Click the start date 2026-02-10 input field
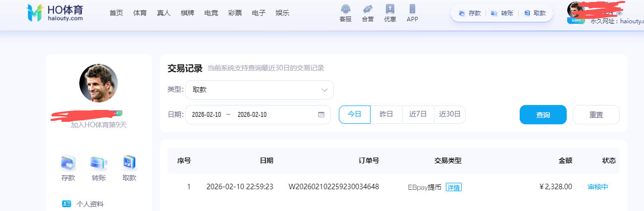This screenshot has height=211, width=644. pos(206,114)
